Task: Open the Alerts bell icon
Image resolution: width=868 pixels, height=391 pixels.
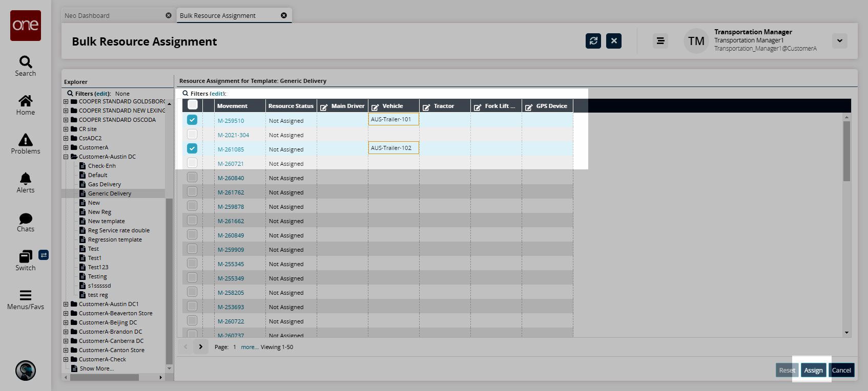Action: click(26, 183)
